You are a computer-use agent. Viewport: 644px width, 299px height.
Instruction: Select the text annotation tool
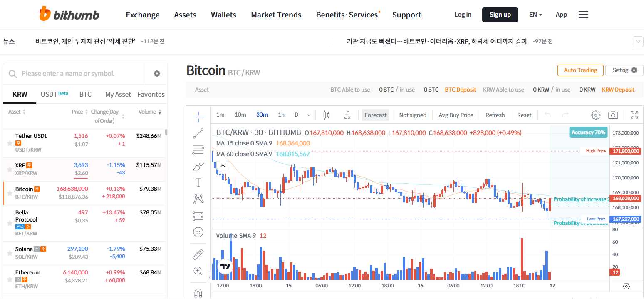(198, 182)
